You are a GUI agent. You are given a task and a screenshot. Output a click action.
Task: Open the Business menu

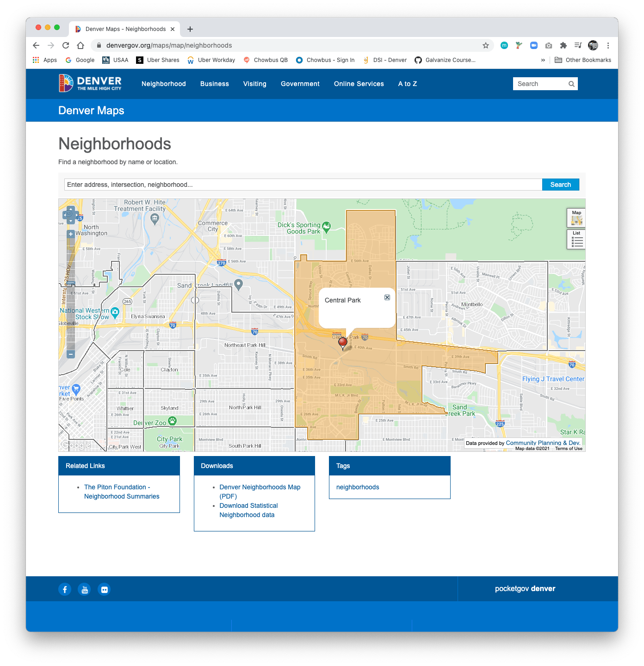pyautogui.click(x=215, y=84)
